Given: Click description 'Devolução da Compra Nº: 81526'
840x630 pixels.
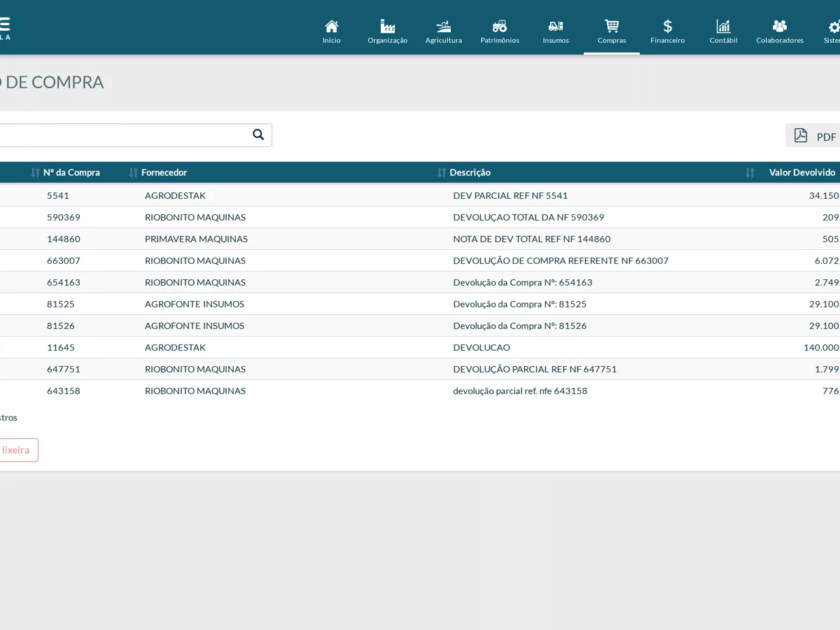Looking at the screenshot, I should coord(520,325).
